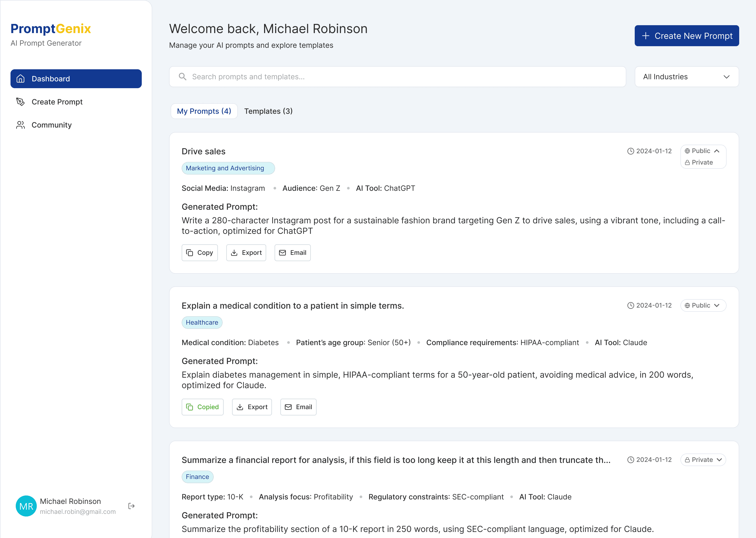The width and height of the screenshot is (756, 538).
Task: Open the healthcare prompt's Public visibility dropdown
Action: 703,305
